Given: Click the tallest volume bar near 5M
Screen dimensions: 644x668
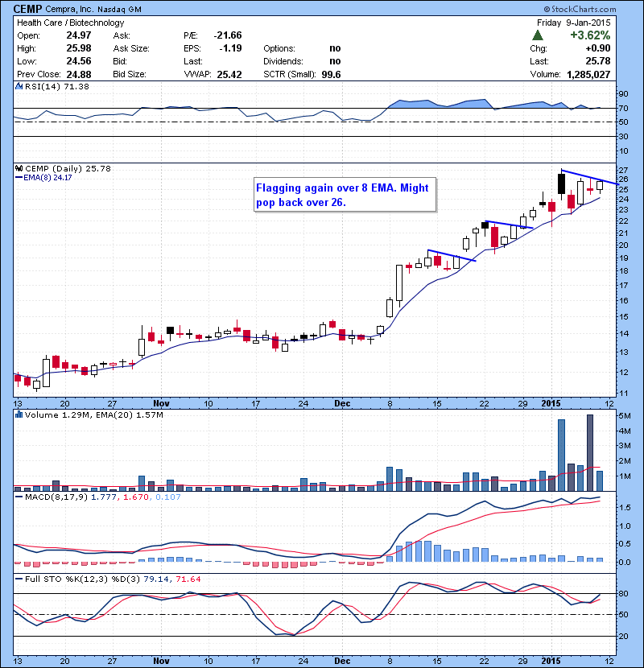Looking at the screenshot, I should click(x=590, y=452).
